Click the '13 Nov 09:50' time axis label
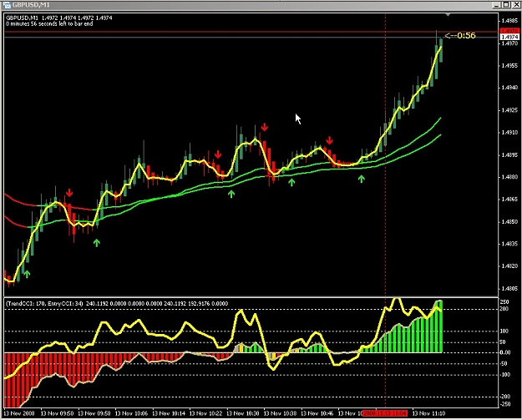This screenshot has height=420, width=522. coord(57,413)
